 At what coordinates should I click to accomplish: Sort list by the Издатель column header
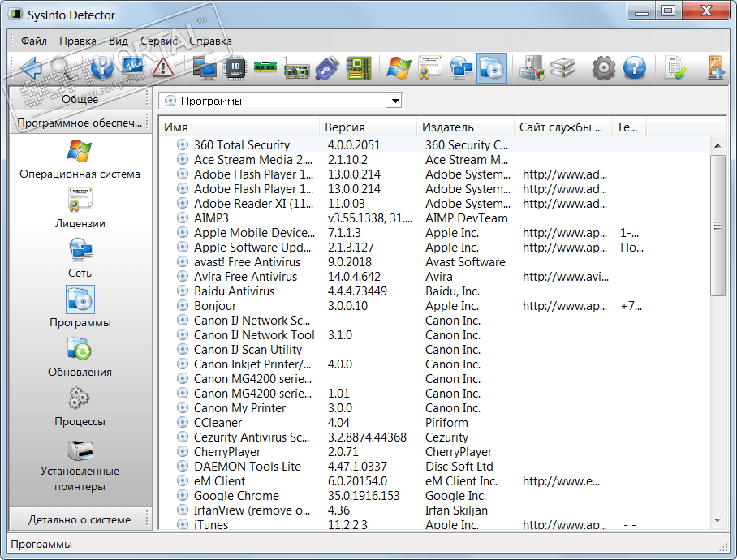[447, 127]
